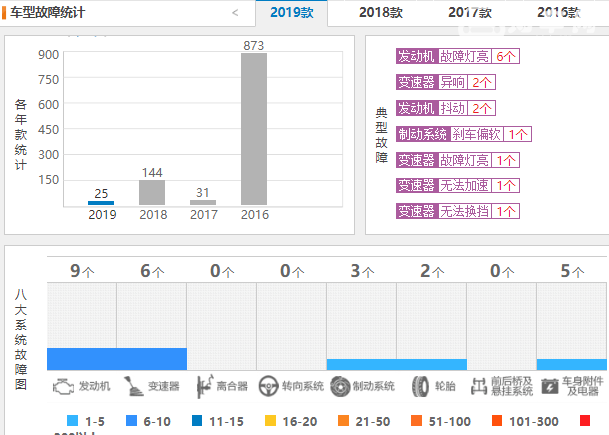Viewport: 609px width, 435px height.
Task: Click the 2019 blue bar in chart
Action: tap(101, 203)
